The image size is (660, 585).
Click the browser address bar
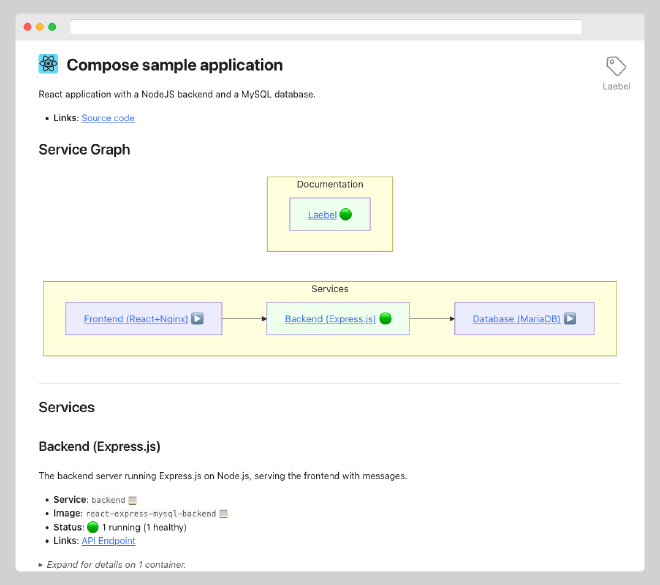(x=326, y=27)
